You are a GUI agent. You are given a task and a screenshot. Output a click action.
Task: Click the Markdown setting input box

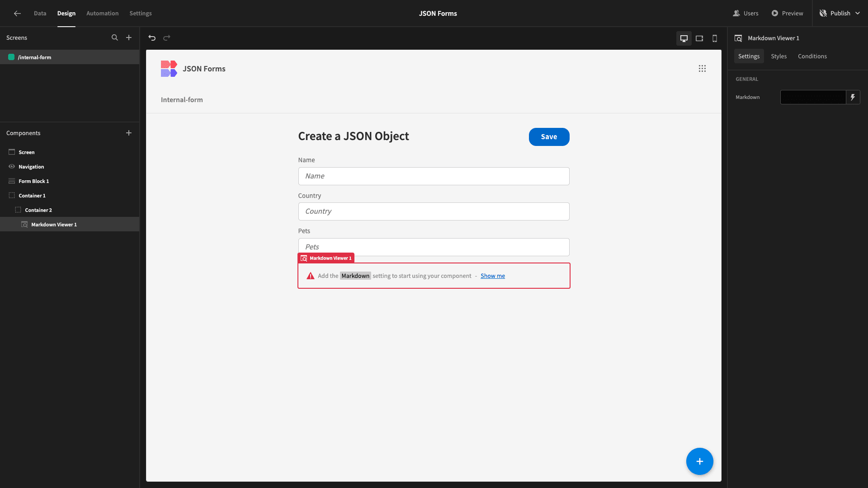(813, 97)
